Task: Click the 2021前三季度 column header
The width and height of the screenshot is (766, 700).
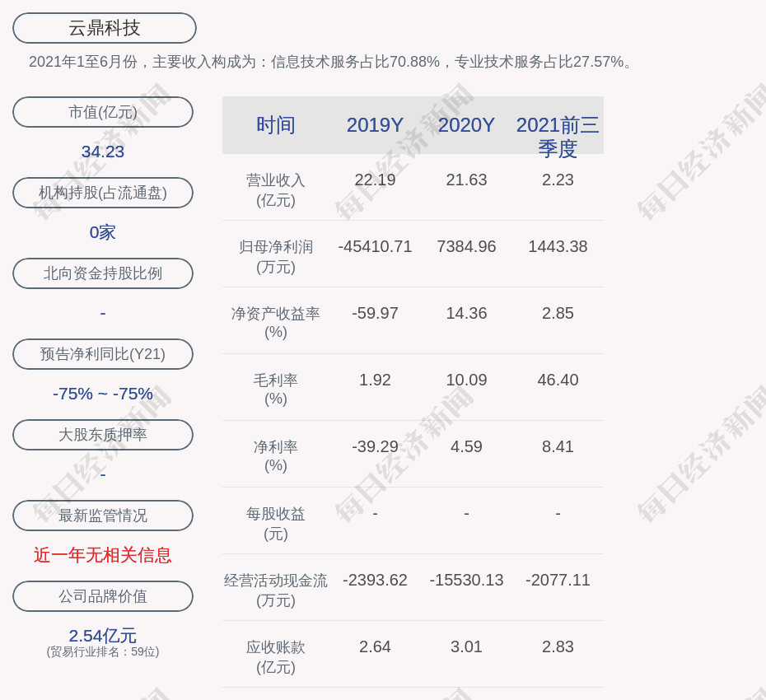Action: (x=558, y=136)
